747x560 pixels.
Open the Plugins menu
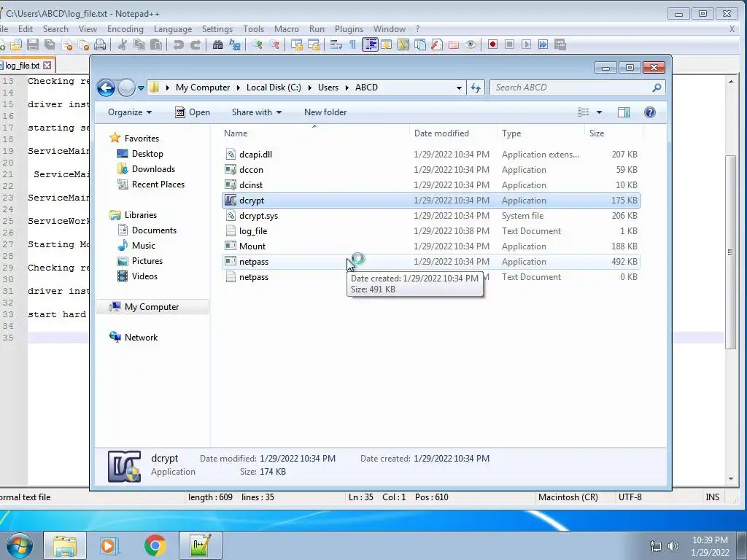coord(349,29)
